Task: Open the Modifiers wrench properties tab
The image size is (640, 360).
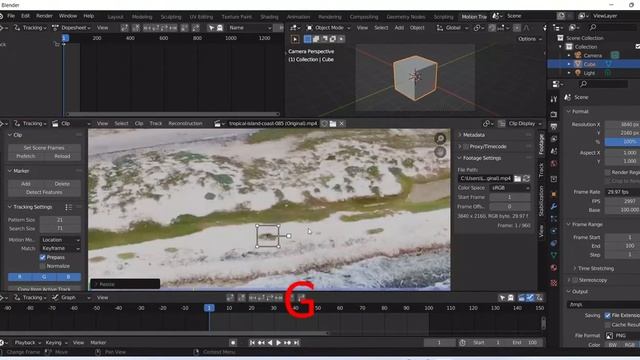Action: point(553,207)
